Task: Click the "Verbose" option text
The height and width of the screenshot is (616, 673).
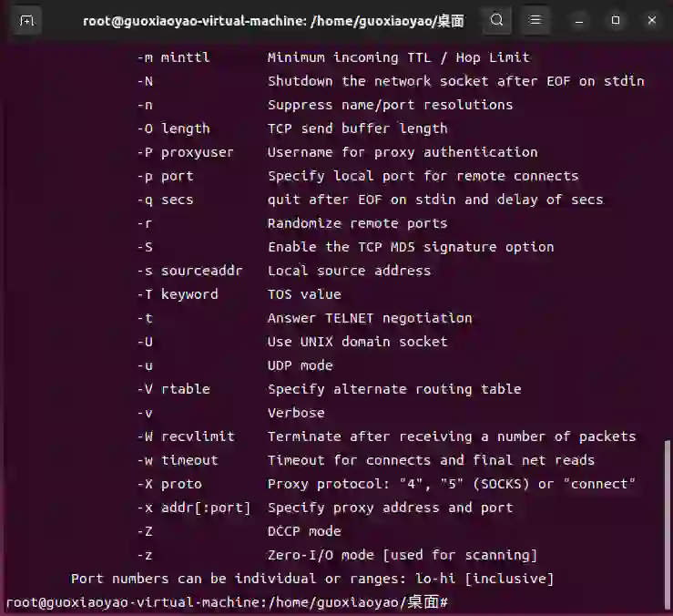Action: coord(295,413)
